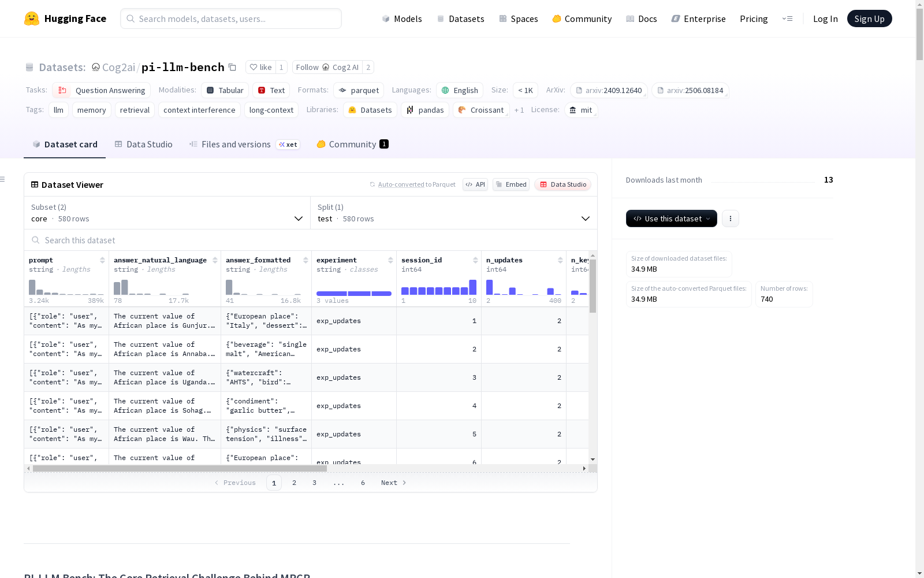The height and width of the screenshot is (578, 924).
Task: Open Enterprise in the top navigation
Action: click(699, 18)
